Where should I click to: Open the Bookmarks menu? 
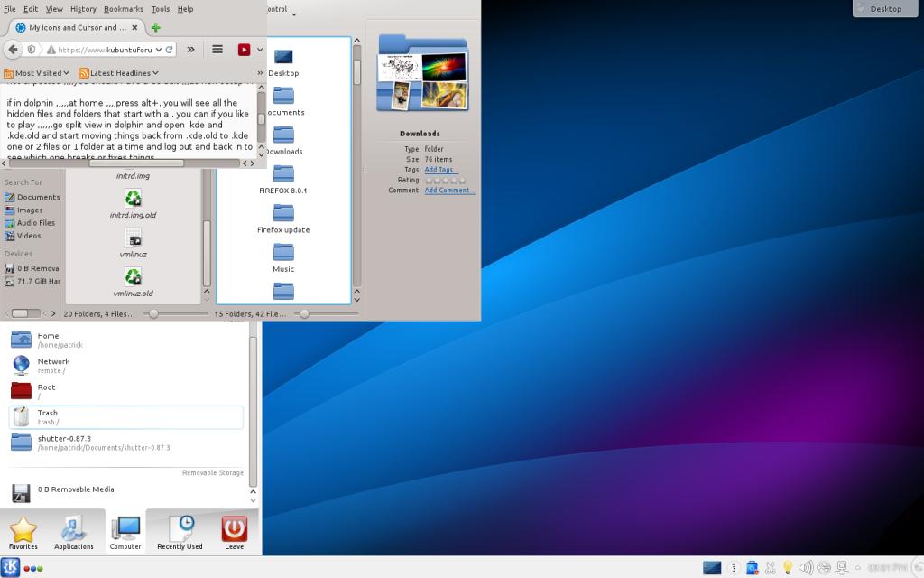pyautogui.click(x=123, y=9)
